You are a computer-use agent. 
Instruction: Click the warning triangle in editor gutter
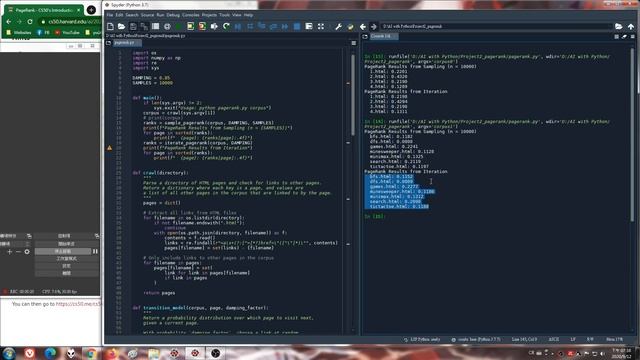[x=109, y=148]
